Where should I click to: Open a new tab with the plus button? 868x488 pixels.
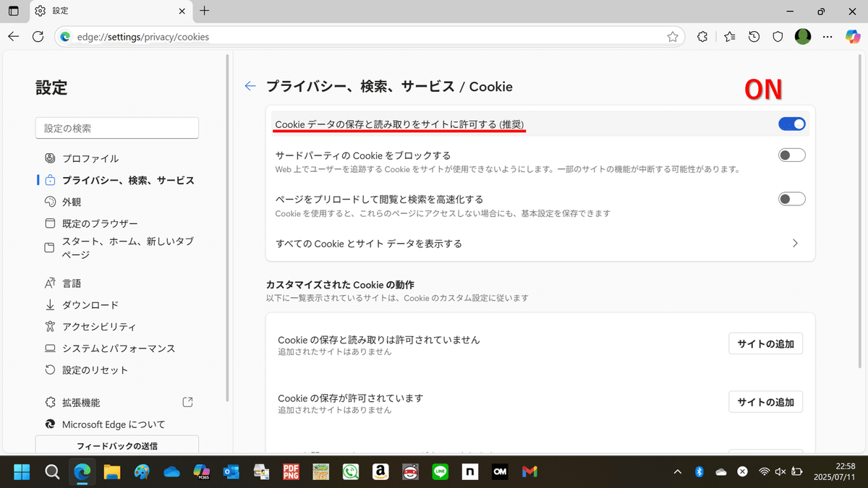(205, 11)
